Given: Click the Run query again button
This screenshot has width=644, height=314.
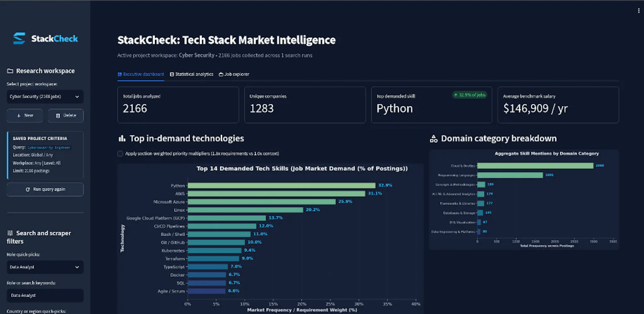Looking at the screenshot, I should 45,189.
